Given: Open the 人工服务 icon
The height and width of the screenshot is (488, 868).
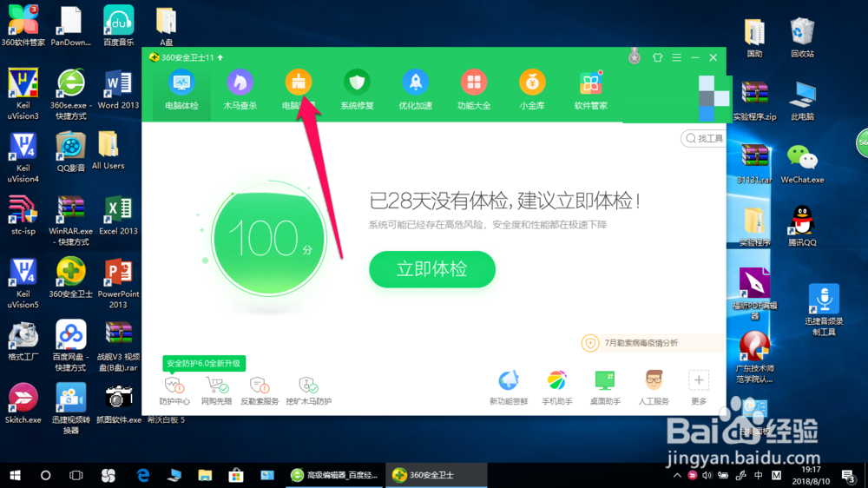Looking at the screenshot, I should [654, 388].
